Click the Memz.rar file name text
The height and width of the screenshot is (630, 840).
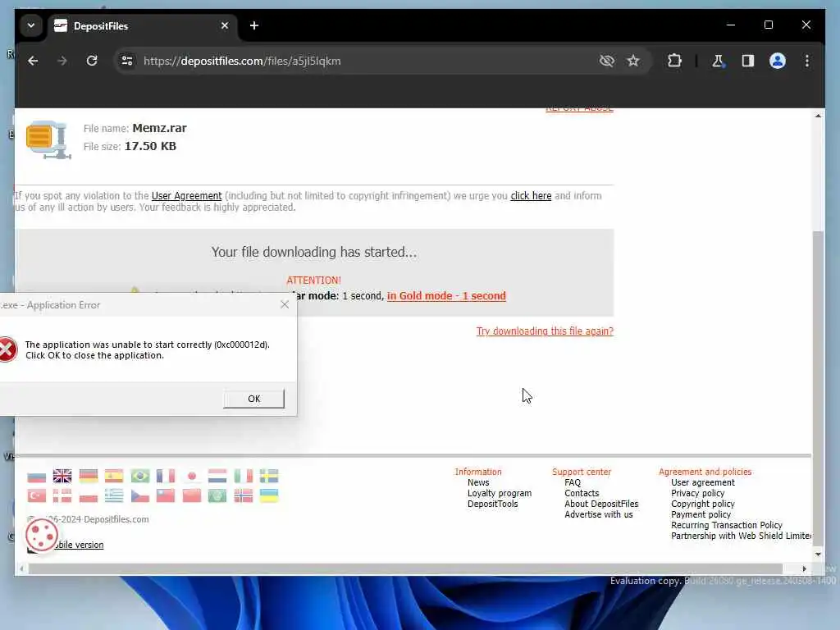(x=160, y=128)
